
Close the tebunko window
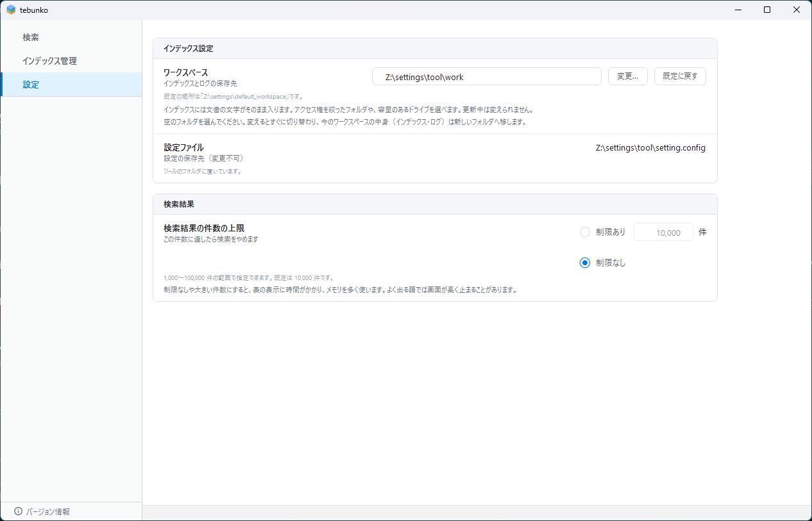pos(797,10)
